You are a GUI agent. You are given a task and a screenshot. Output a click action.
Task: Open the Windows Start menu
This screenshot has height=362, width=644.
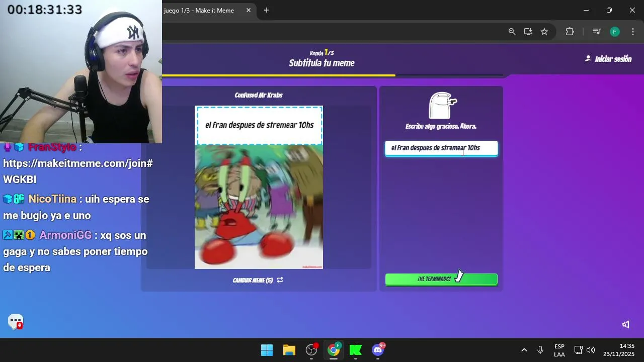pyautogui.click(x=267, y=350)
